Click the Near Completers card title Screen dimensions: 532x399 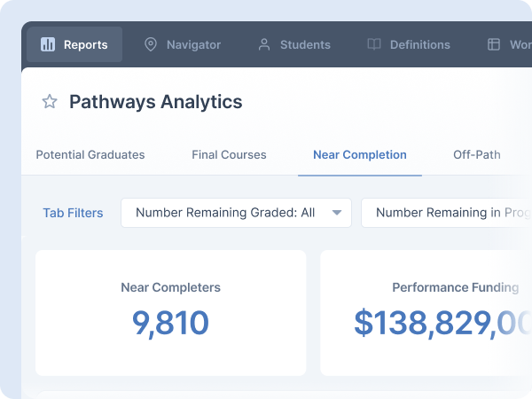[170, 287]
